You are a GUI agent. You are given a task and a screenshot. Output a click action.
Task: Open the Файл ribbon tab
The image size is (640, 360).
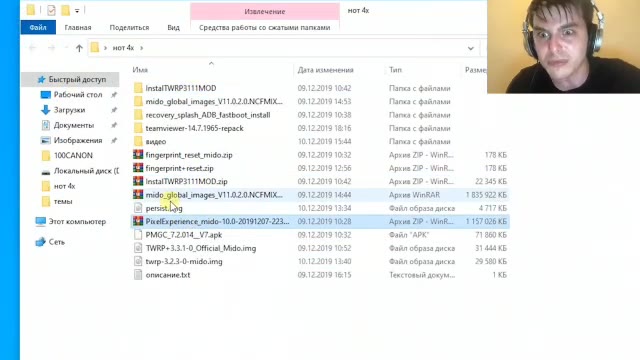38,27
